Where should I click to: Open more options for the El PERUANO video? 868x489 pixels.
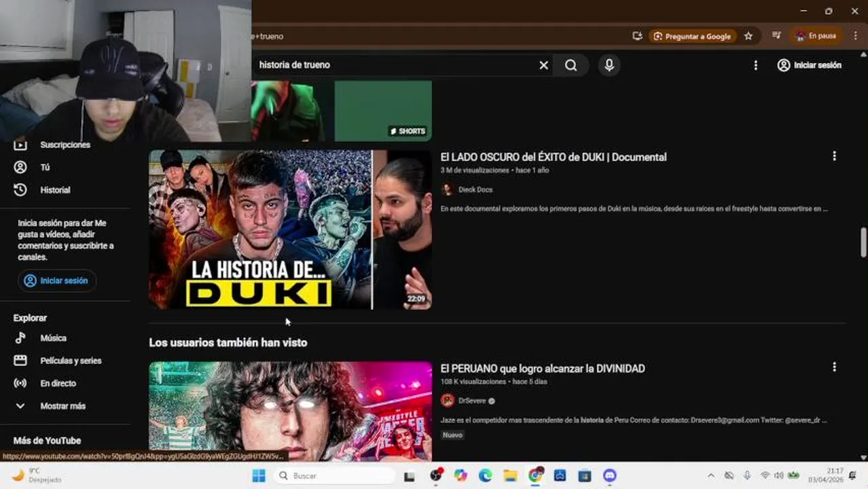point(834,367)
